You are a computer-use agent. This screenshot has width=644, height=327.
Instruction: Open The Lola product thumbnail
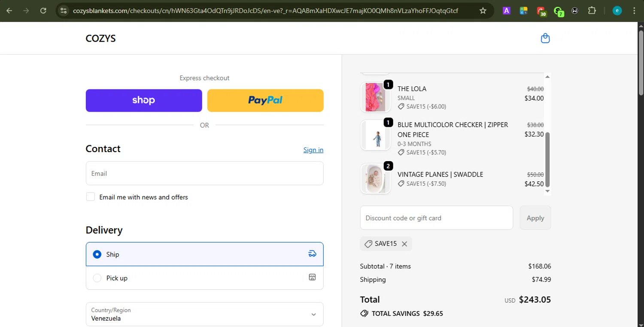click(376, 98)
